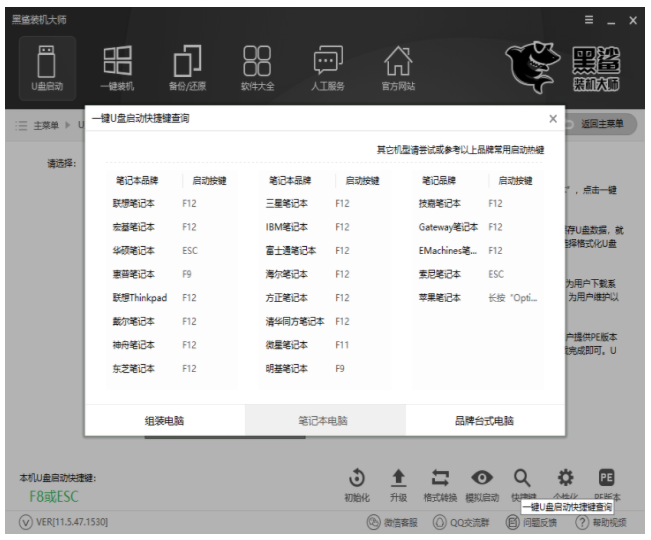Click the 模拟启动 eye icon

481,478
